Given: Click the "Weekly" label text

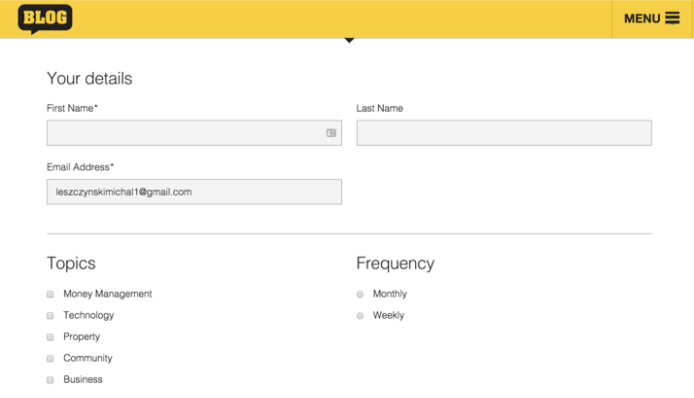Looking at the screenshot, I should coord(388,315).
